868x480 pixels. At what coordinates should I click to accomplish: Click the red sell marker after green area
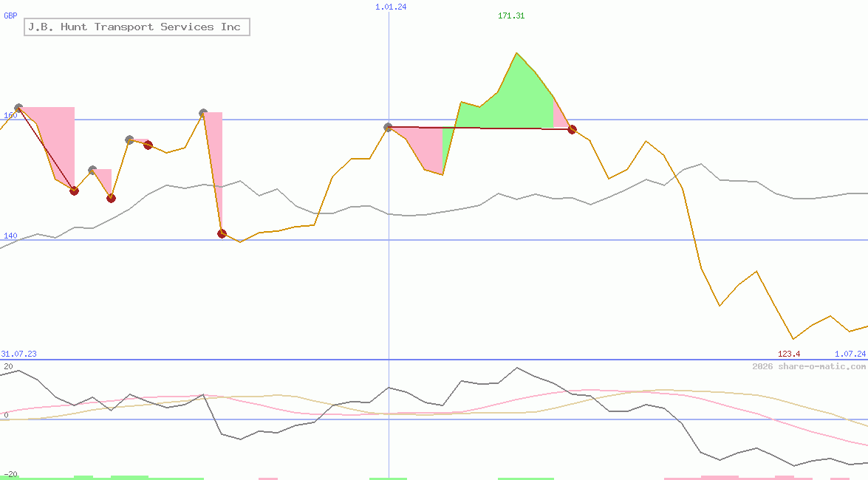click(573, 129)
